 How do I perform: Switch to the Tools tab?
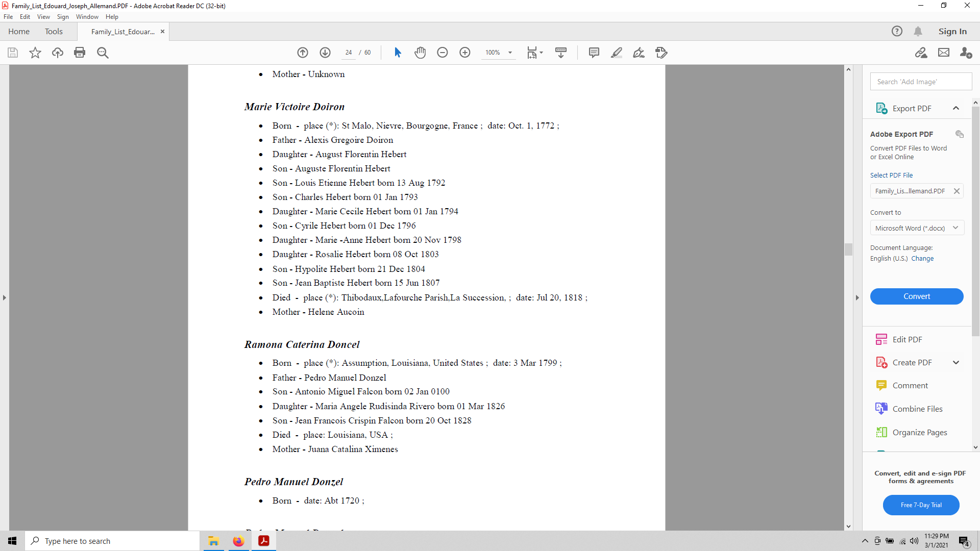(54, 32)
